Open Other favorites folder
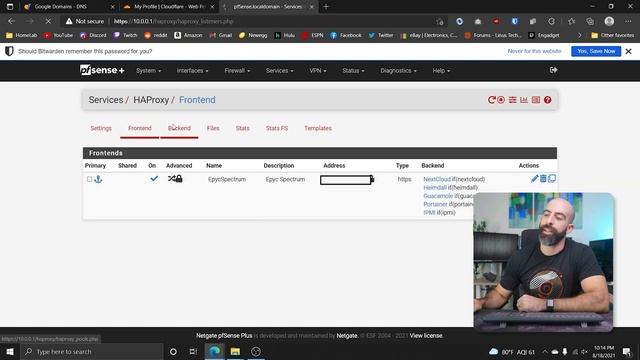 (613, 36)
